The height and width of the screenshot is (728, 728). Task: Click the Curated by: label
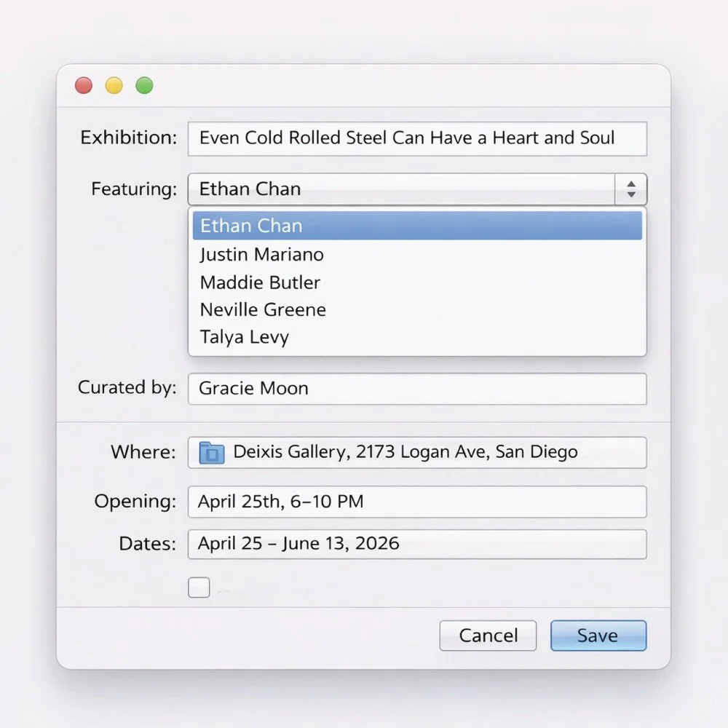click(x=127, y=388)
